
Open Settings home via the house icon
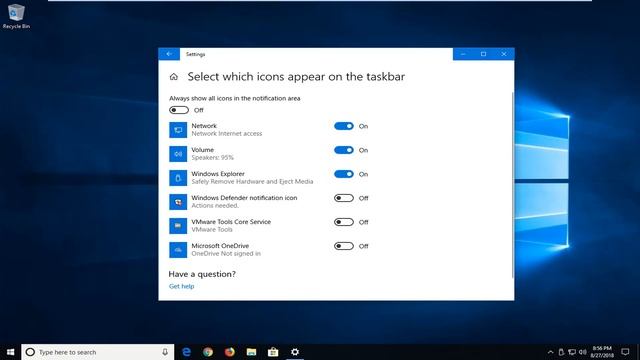174,77
